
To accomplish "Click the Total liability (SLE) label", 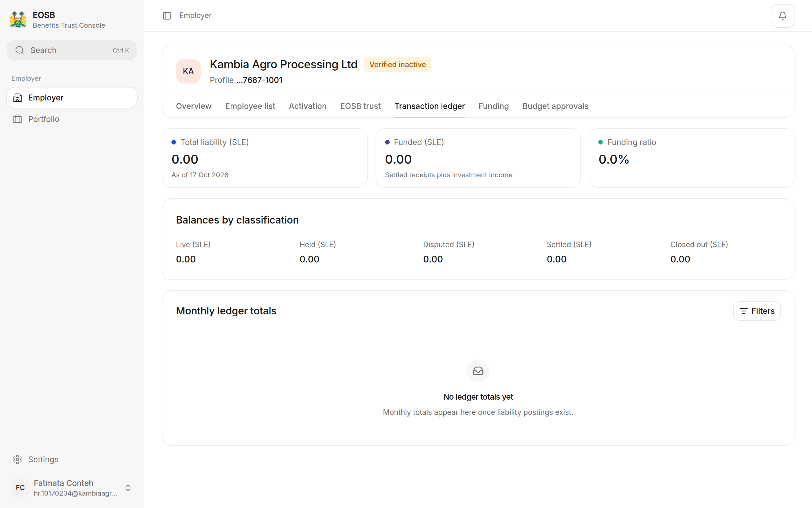I will coord(215,143).
